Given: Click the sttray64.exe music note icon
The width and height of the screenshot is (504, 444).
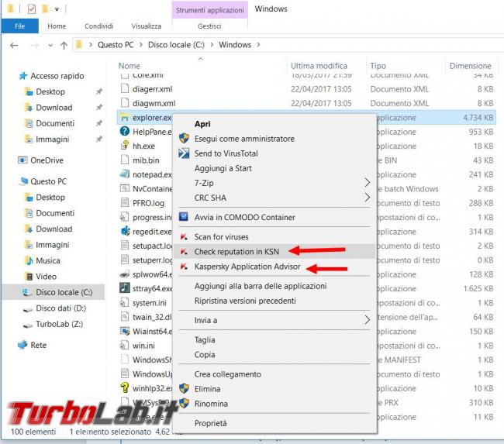Looking at the screenshot, I should click(x=125, y=288).
